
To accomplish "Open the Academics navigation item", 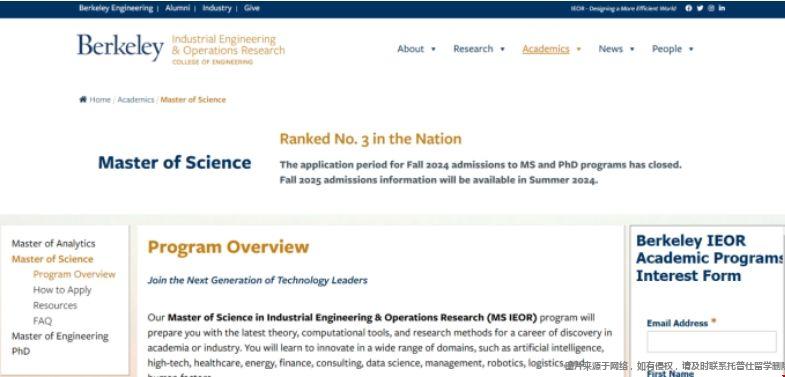I will tap(546, 49).
